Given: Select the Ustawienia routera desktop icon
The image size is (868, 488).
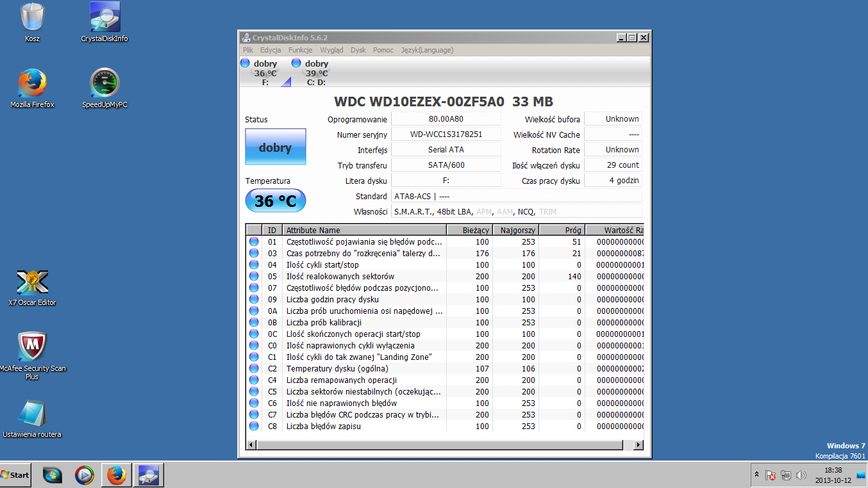Looking at the screenshot, I should (x=32, y=419).
